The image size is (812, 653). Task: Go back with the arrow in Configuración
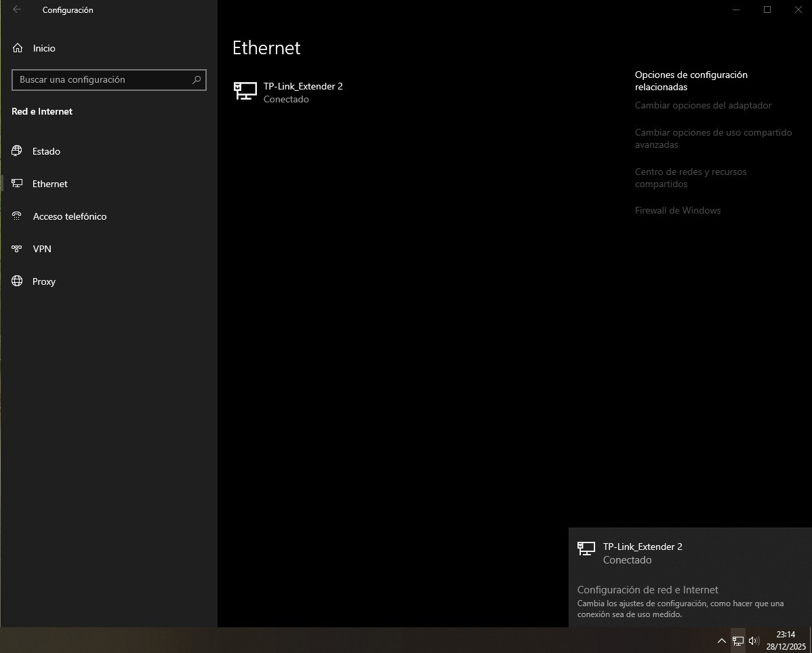click(16, 9)
